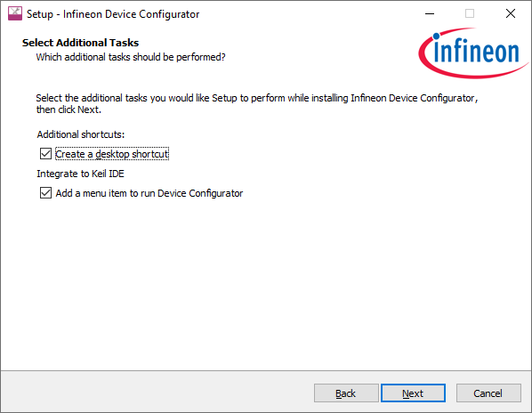Click 'Which additional tasks should be performed?' subtitle
This screenshot has height=413, width=532.
point(131,57)
